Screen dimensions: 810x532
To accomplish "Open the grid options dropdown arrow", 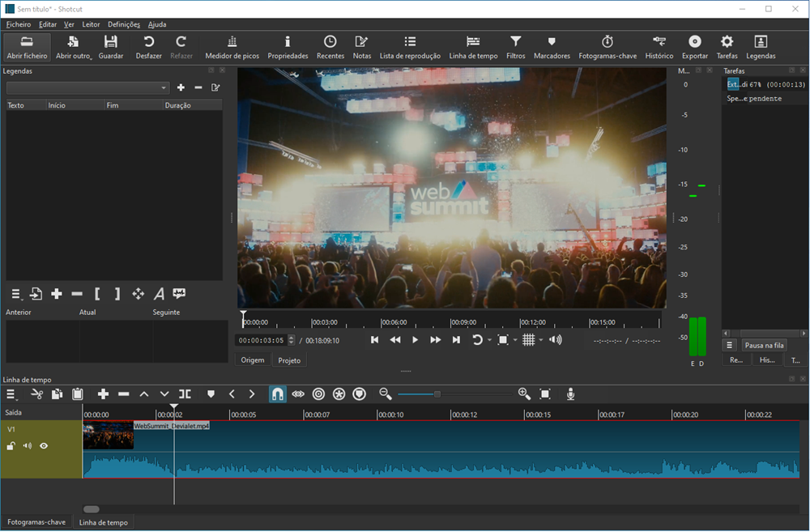I will 541,340.
